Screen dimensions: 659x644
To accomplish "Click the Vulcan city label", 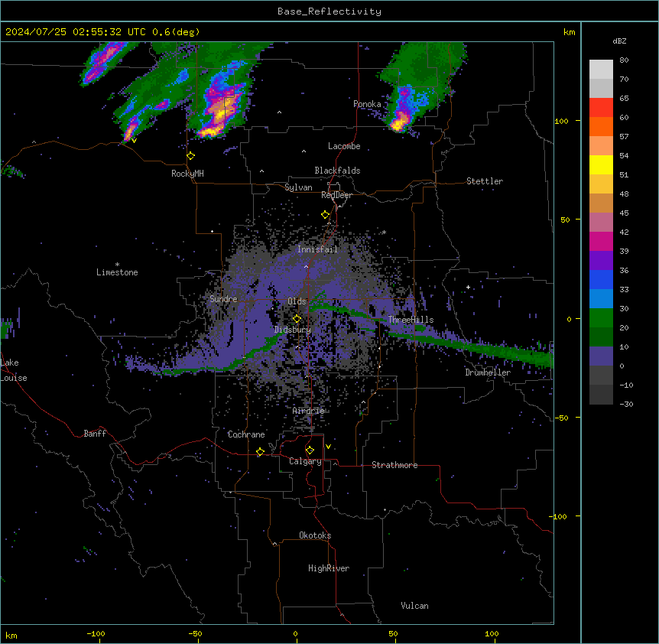I will tap(415, 606).
